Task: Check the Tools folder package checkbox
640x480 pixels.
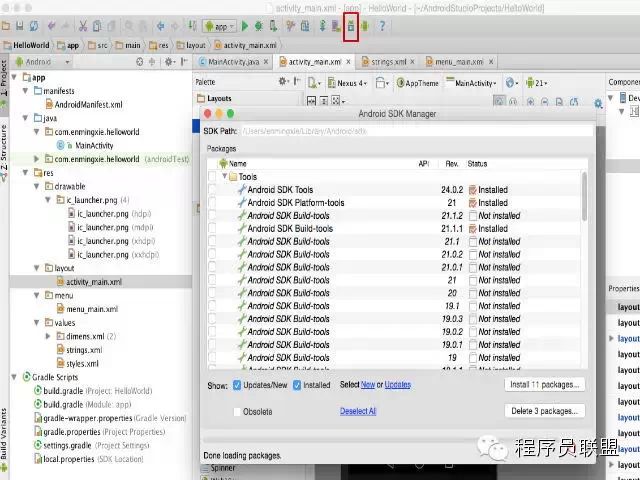Action: point(212,177)
